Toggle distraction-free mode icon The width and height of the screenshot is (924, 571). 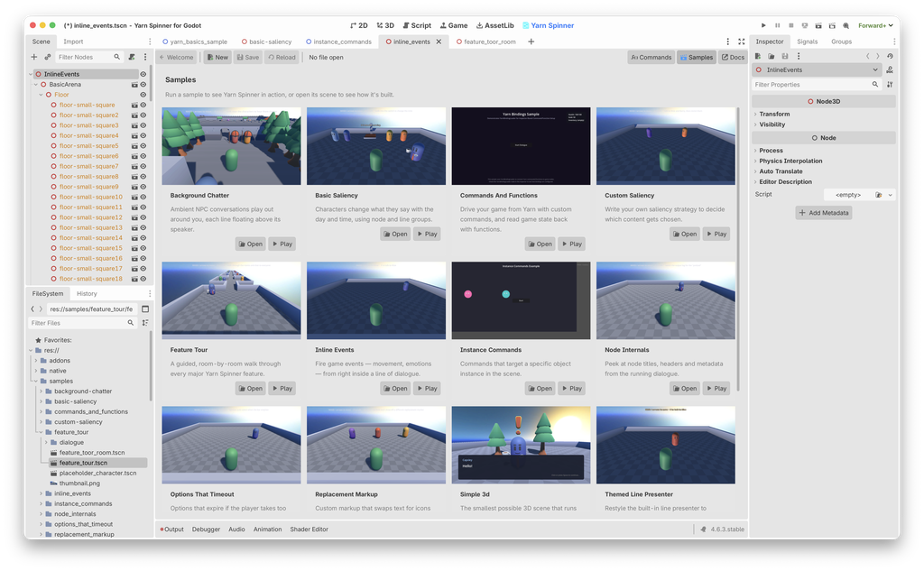click(x=742, y=41)
